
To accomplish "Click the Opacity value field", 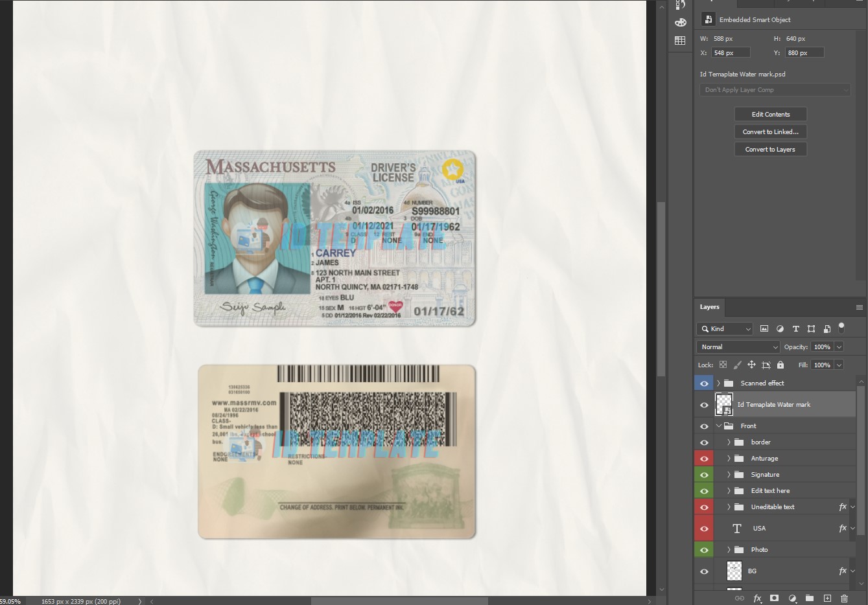I will (x=822, y=347).
